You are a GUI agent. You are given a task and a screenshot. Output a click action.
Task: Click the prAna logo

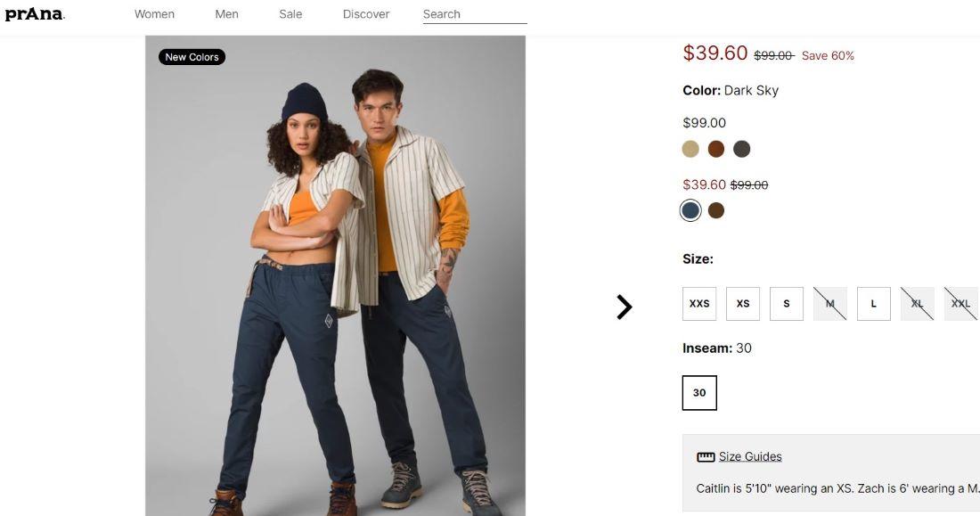tap(35, 13)
